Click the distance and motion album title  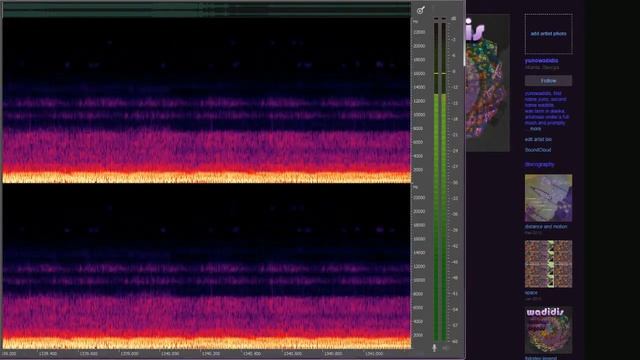546,227
